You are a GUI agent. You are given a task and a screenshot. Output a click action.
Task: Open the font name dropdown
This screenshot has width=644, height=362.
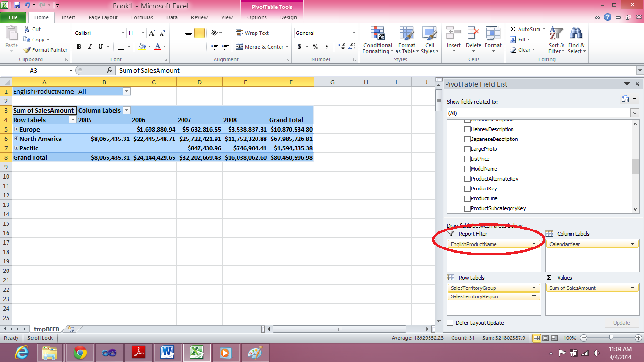tap(123, 33)
